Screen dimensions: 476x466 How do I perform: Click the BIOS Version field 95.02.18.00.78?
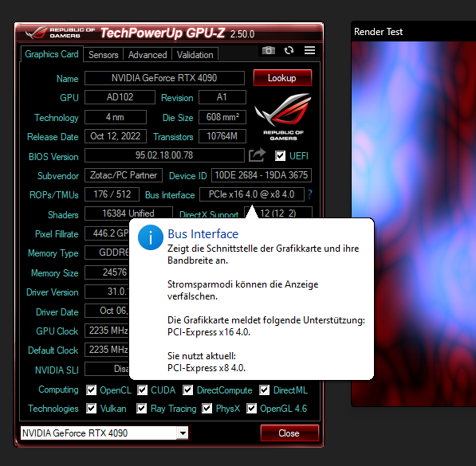point(164,155)
